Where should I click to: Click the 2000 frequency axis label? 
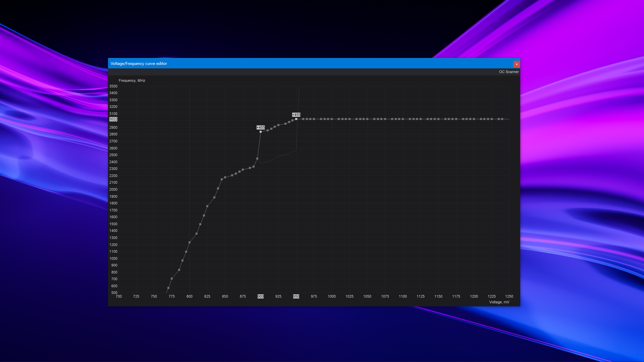(x=113, y=189)
